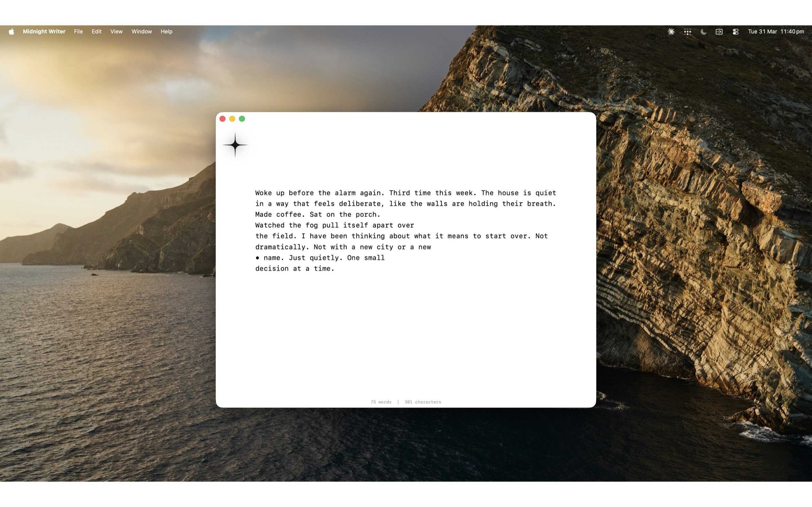Viewport: 812px width, 507px height.
Task: Open the Midnight Writer app menu
Action: (44, 32)
